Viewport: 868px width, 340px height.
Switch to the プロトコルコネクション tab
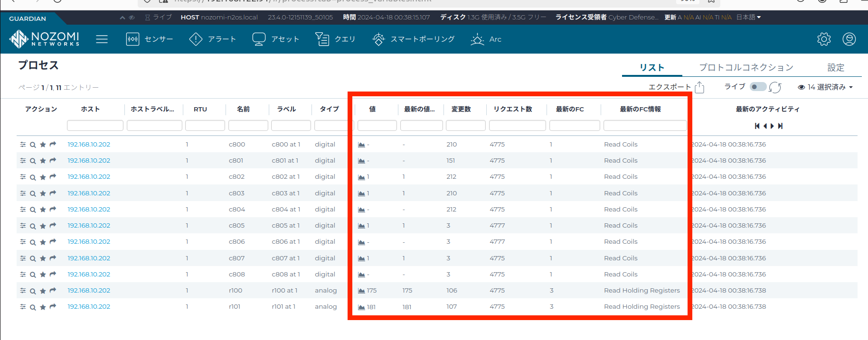(x=745, y=67)
